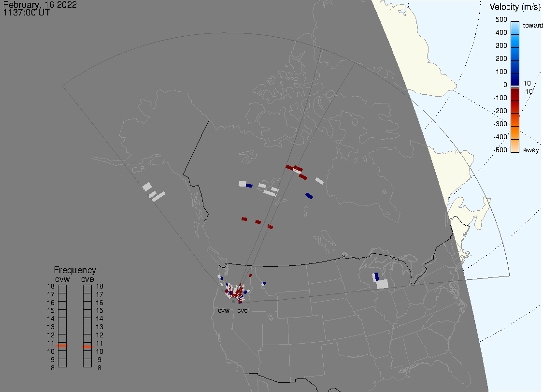Click the 'cvw' frequency column header
543x392 pixels.
[62, 279]
